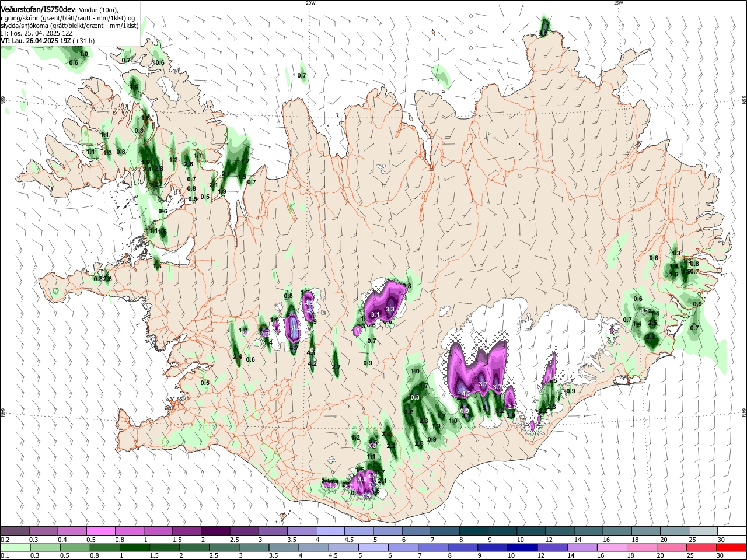Click the dark teal 8–9 snow swatch
The height and width of the screenshot is (560, 747).
click(474, 531)
